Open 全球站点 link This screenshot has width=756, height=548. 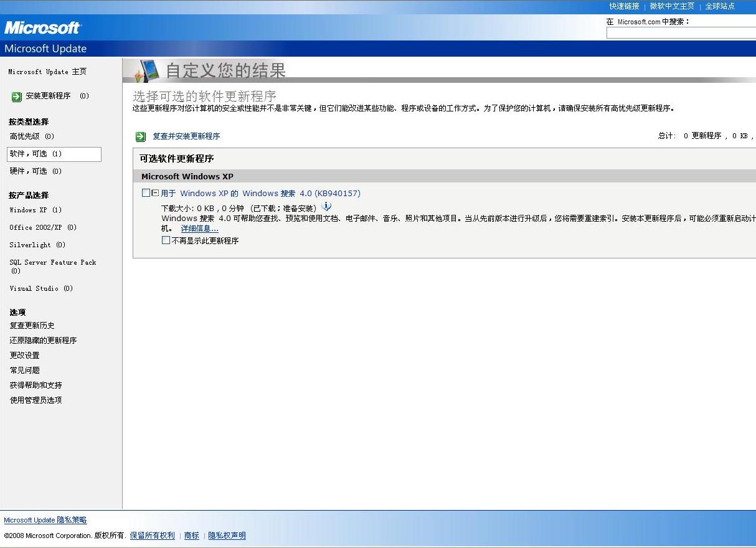(720, 6)
